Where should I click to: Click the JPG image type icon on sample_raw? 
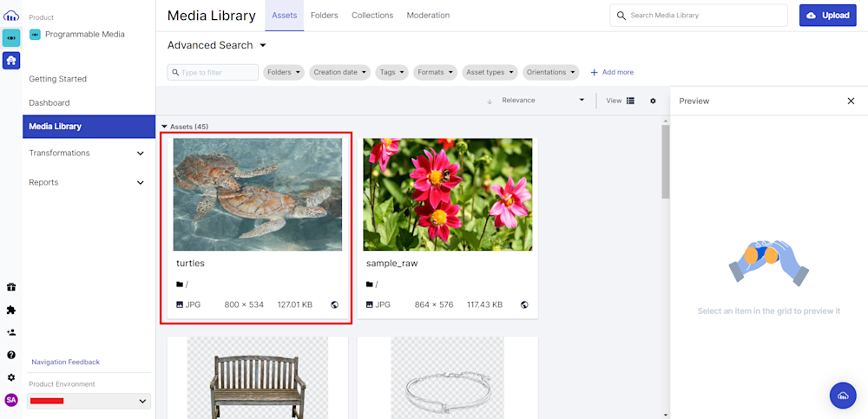pyautogui.click(x=369, y=304)
